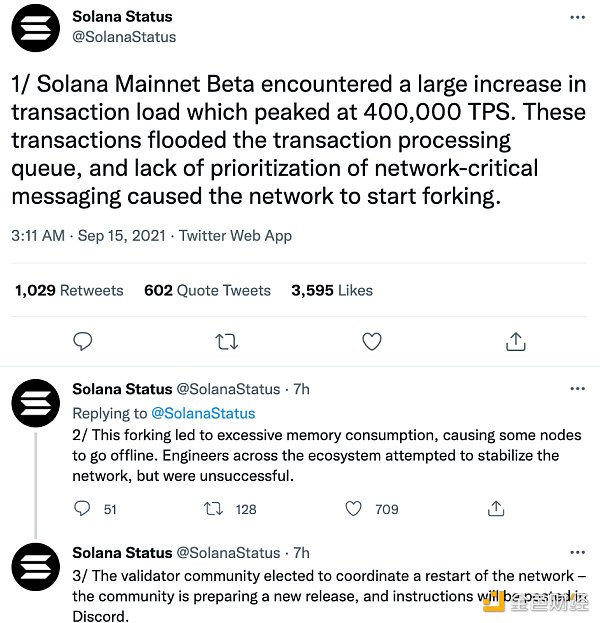View the 602 Quote Tweets list
Screen dimensions: 600x623
[x=207, y=290]
